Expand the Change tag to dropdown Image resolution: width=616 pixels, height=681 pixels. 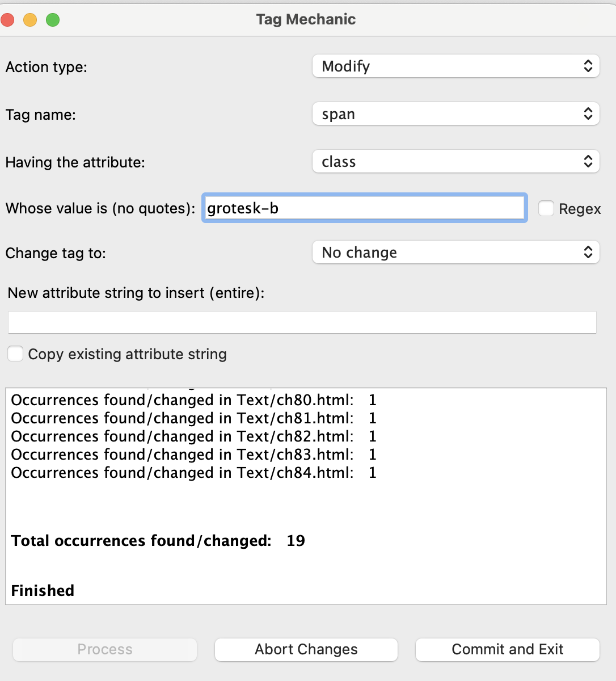tap(455, 253)
